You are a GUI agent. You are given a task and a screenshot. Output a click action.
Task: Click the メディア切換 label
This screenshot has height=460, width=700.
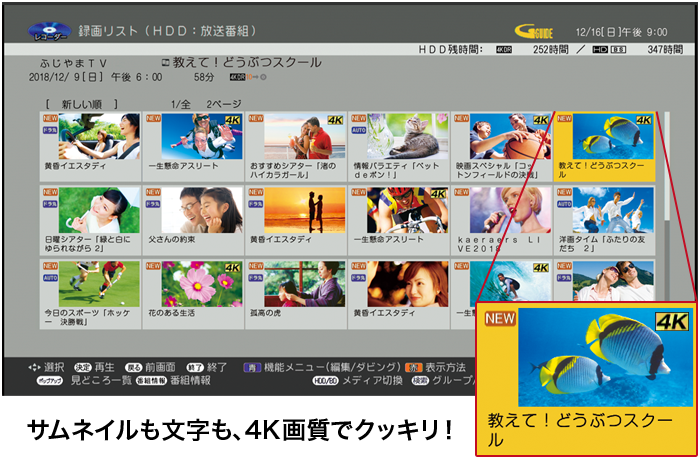click(x=372, y=381)
